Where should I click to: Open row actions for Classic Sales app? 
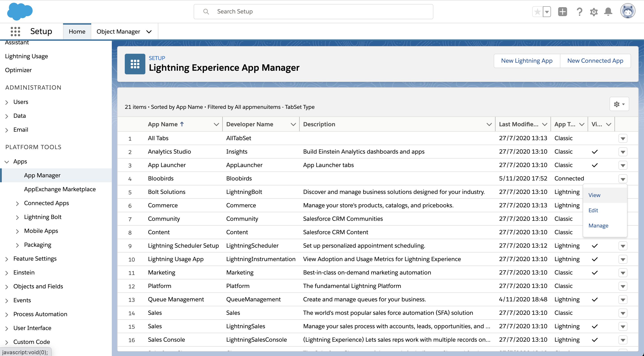point(623,313)
